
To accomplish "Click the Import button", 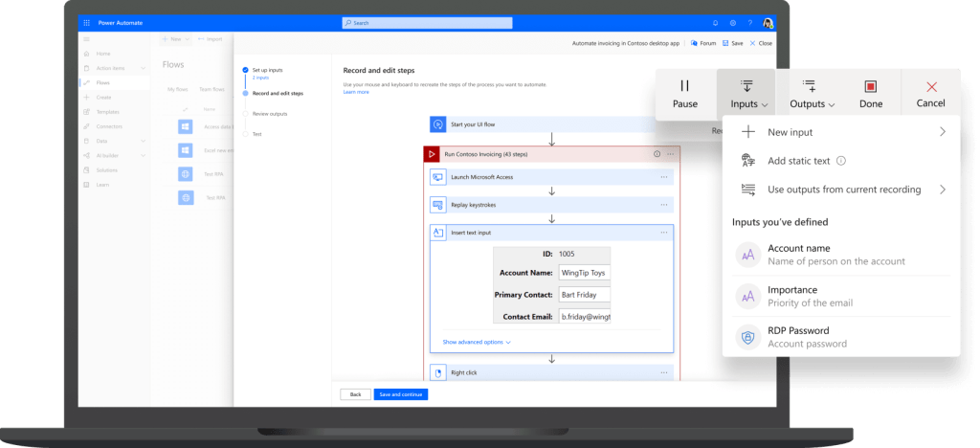I will pyautogui.click(x=210, y=39).
